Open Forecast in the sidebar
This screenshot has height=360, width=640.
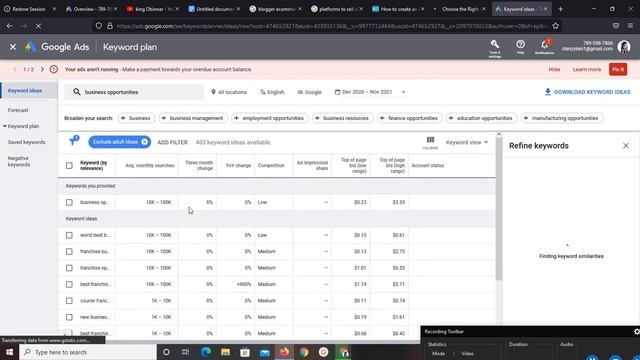(x=18, y=110)
